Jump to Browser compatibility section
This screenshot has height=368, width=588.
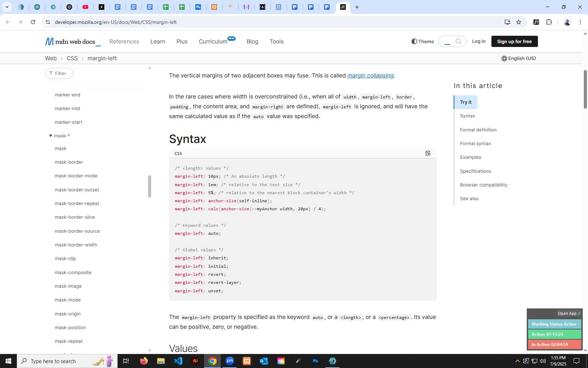click(x=484, y=185)
